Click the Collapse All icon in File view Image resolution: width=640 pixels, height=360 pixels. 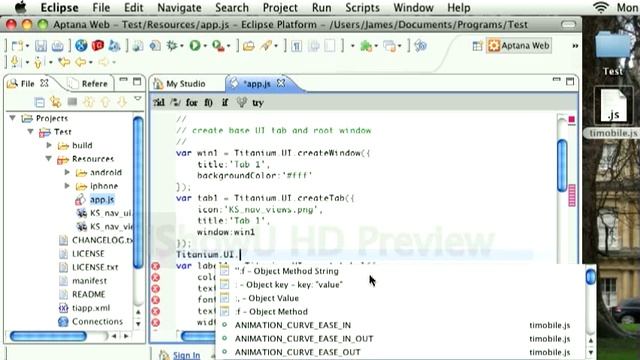(x=40, y=102)
